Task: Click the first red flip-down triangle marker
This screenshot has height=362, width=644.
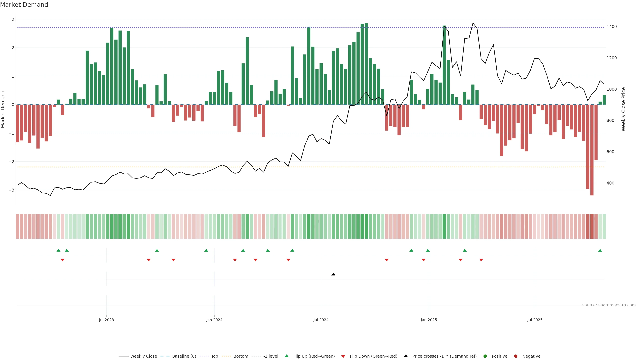Action: tap(63, 260)
